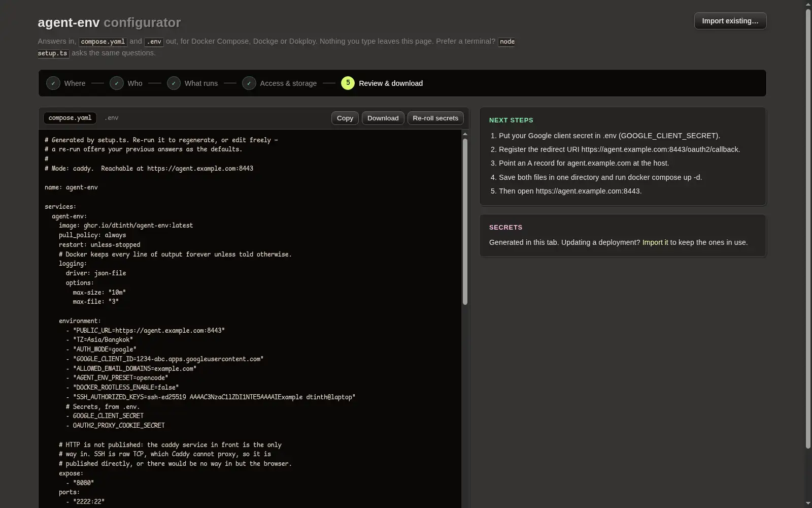Return to the Access & storage step
Viewport: 812px width, 508px height.
tap(288, 83)
